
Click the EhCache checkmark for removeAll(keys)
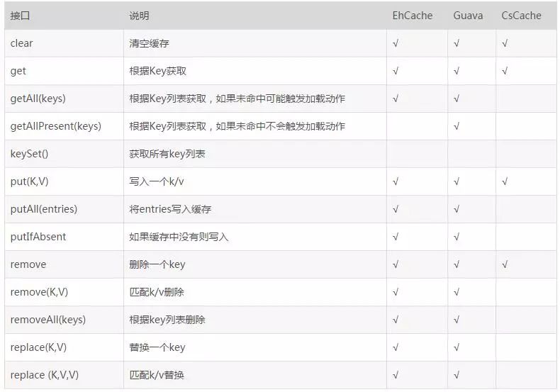pyautogui.click(x=396, y=320)
